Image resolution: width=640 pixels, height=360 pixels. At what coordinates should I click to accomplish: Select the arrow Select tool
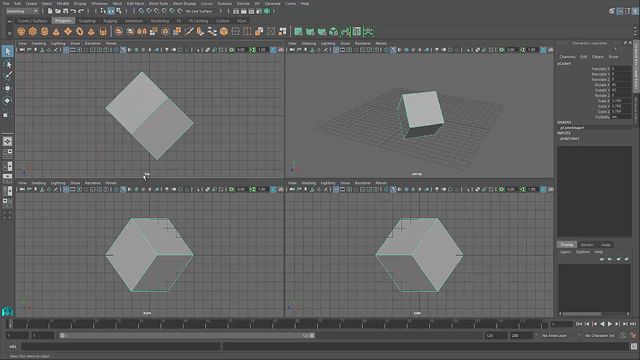(7, 51)
